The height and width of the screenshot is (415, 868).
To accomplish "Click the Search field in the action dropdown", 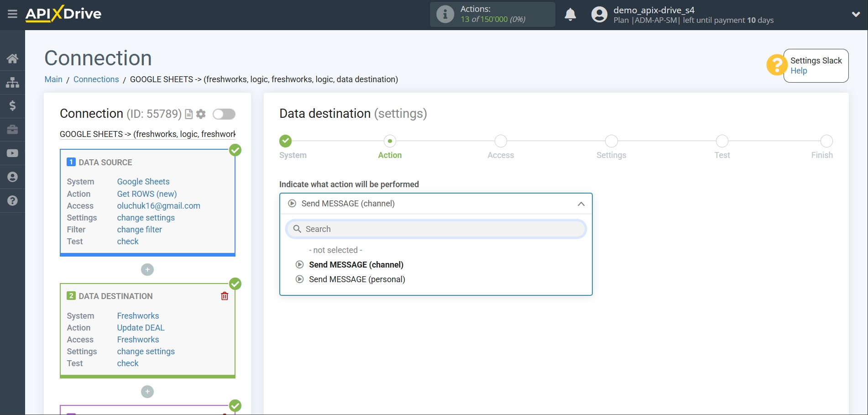I will point(436,229).
